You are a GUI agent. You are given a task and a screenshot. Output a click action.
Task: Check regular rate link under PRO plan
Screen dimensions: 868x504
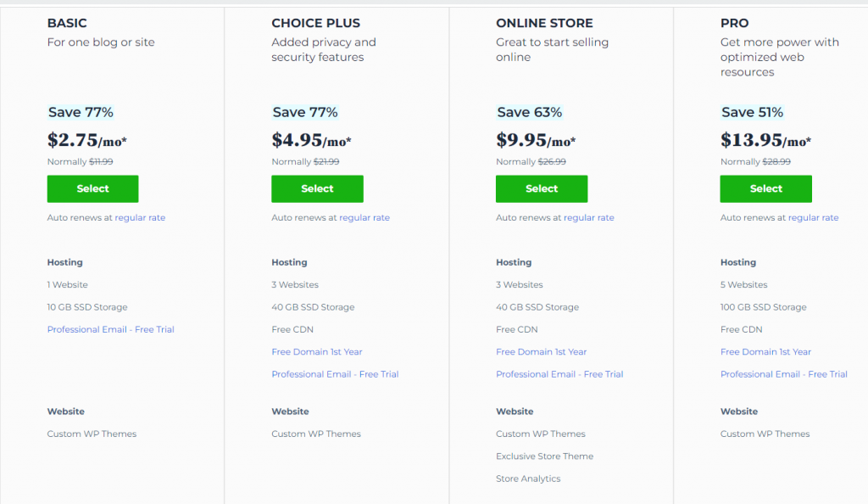(813, 218)
